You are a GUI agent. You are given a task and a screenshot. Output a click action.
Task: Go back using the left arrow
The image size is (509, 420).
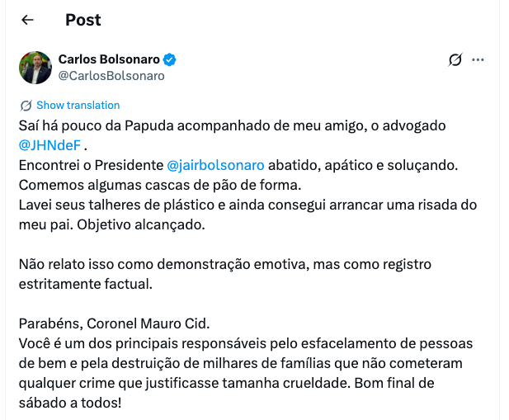tap(27, 20)
